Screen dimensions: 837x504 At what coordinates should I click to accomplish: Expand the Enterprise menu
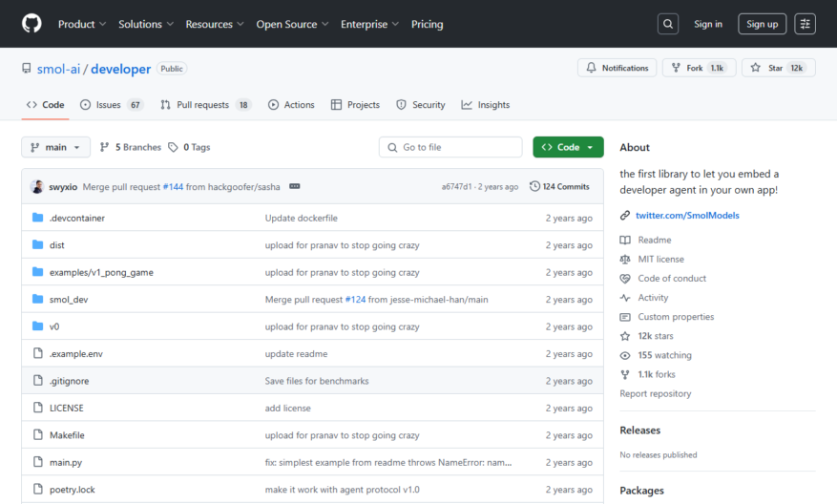click(x=369, y=24)
